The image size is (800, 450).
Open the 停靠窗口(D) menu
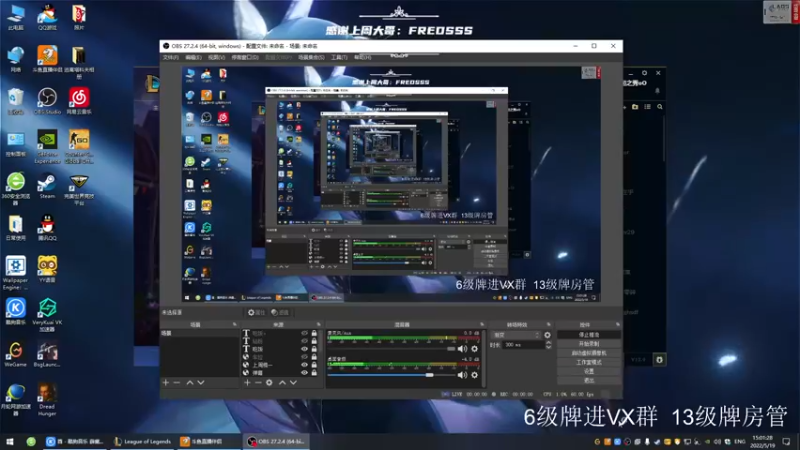click(x=245, y=57)
